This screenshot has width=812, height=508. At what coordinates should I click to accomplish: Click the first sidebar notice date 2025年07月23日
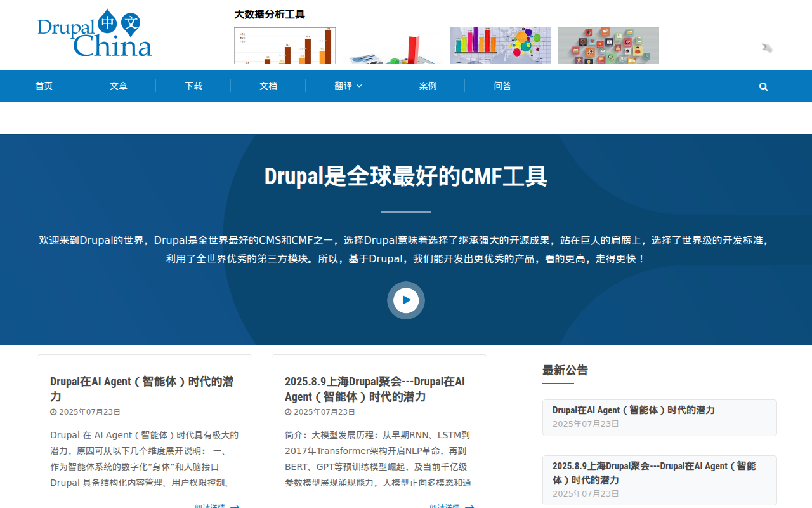click(586, 424)
